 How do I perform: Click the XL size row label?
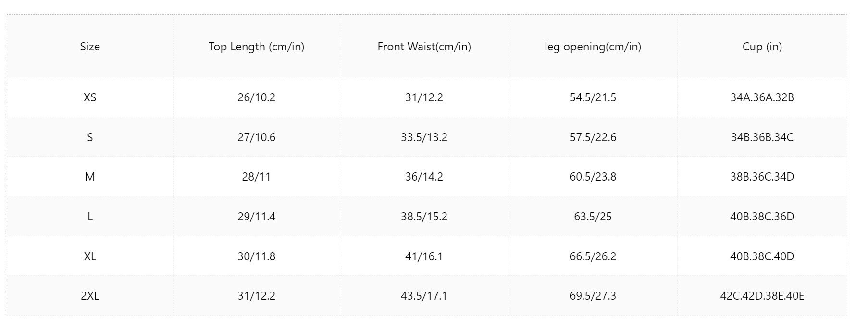click(90, 256)
